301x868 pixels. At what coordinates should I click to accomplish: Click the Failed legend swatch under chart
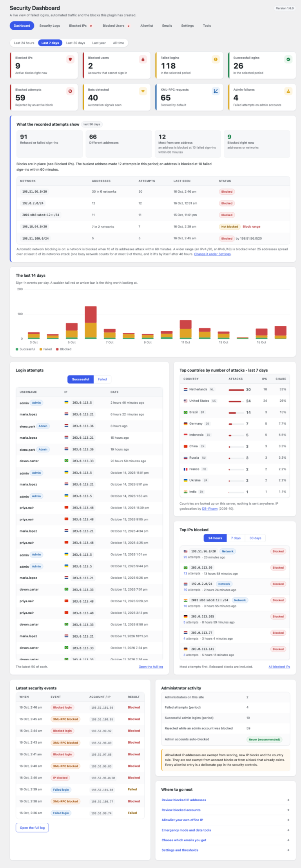(41, 349)
